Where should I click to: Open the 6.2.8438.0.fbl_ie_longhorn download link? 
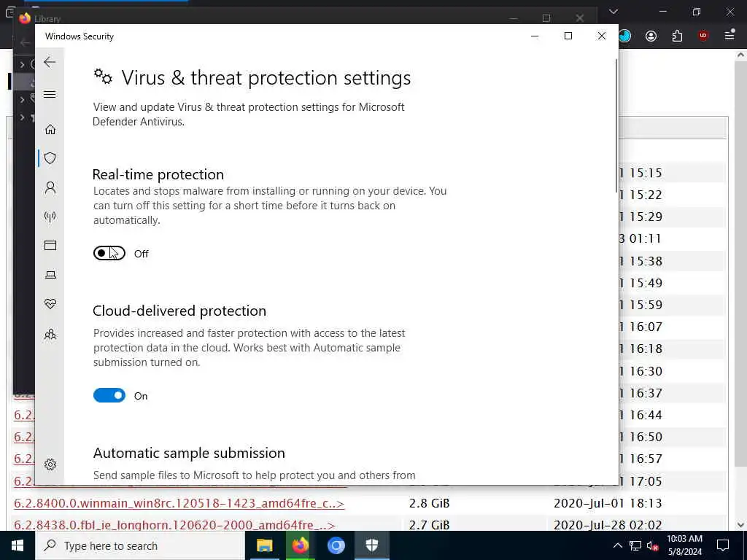pyautogui.click(x=175, y=525)
